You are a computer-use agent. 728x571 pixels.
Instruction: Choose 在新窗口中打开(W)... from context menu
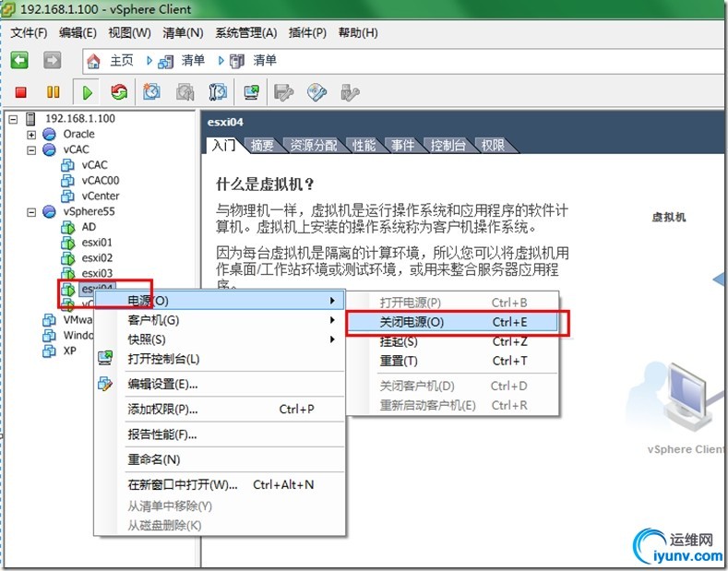click(221, 484)
